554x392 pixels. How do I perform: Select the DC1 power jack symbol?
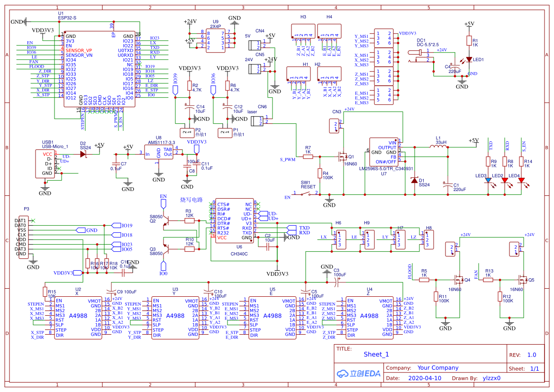[420, 56]
